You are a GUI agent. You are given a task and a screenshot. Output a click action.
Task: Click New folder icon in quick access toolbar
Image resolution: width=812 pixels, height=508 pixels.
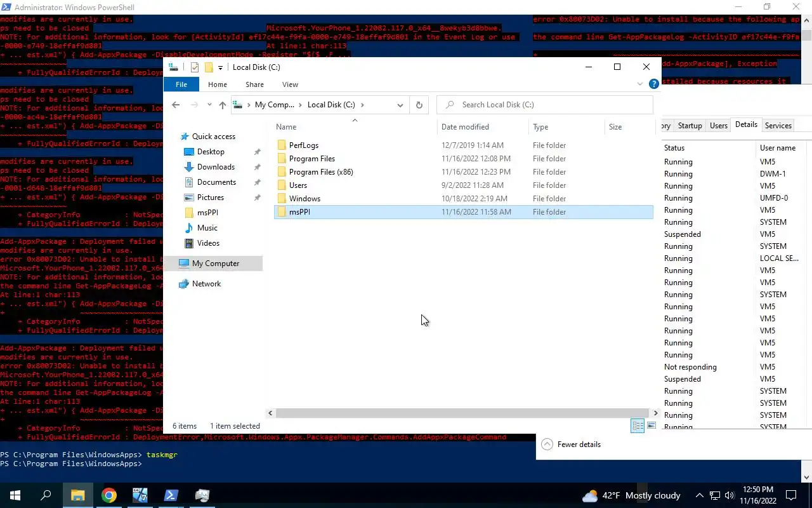208,67
